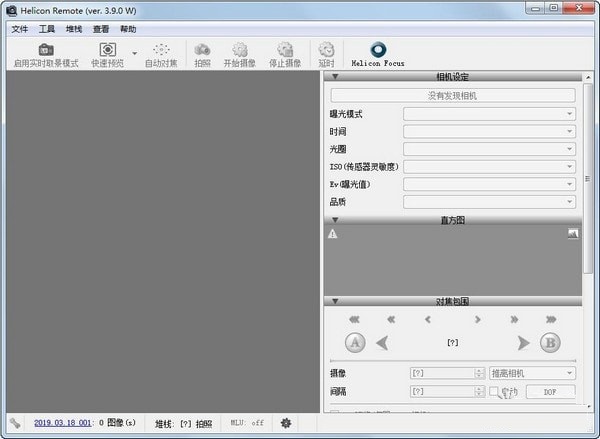Screen dimensions: 600x439
Task: Open the 工具 menu
Action: (x=47, y=29)
